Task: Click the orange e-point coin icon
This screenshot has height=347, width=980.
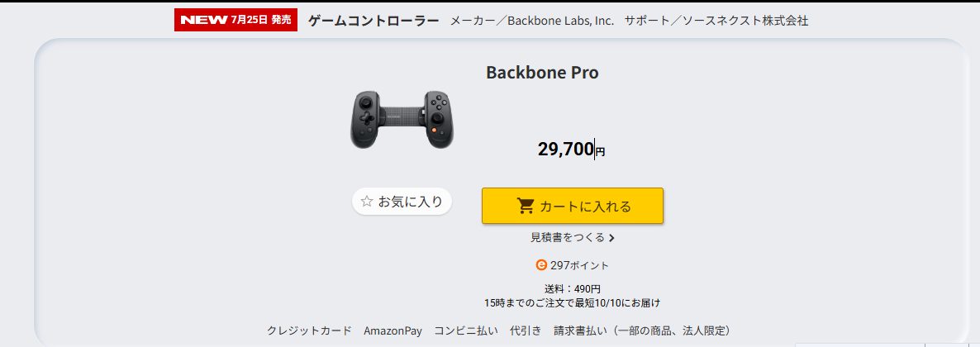Action: click(x=541, y=265)
